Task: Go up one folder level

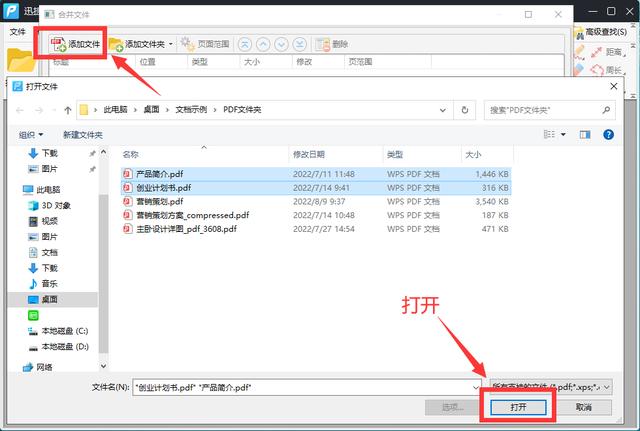Action: coord(68,110)
